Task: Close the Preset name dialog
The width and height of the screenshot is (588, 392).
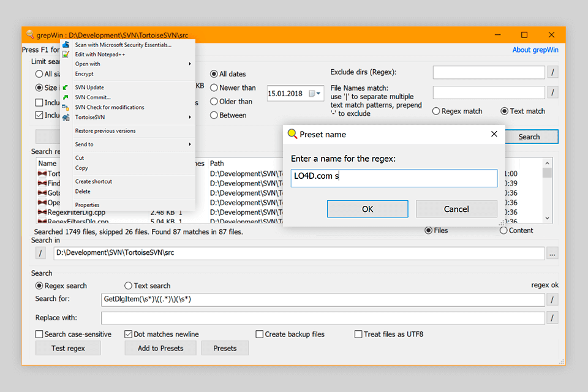Action: point(494,134)
